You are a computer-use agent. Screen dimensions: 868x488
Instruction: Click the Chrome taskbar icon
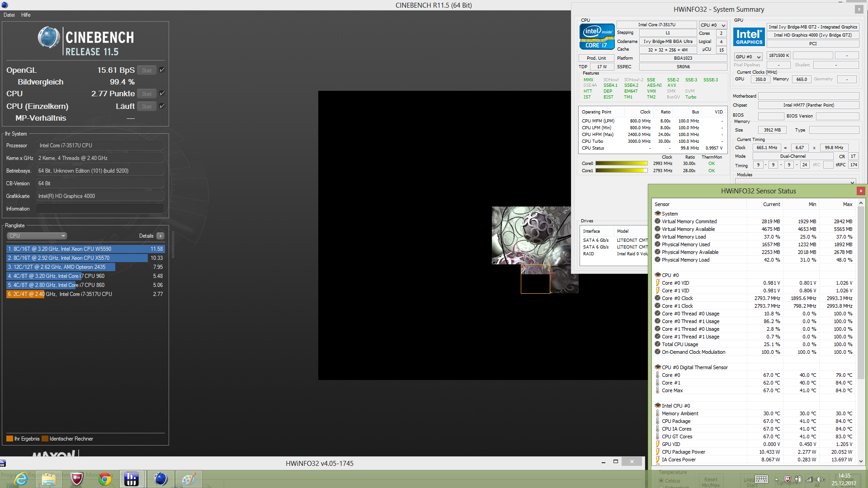pyautogui.click(x=105, y=479)
